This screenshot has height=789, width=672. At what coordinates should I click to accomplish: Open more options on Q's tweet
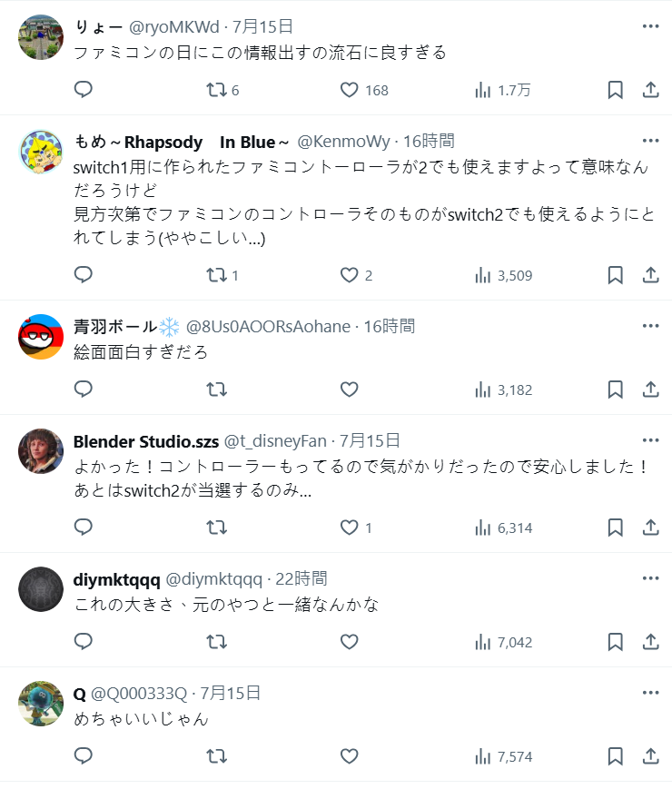coord(650,693)
